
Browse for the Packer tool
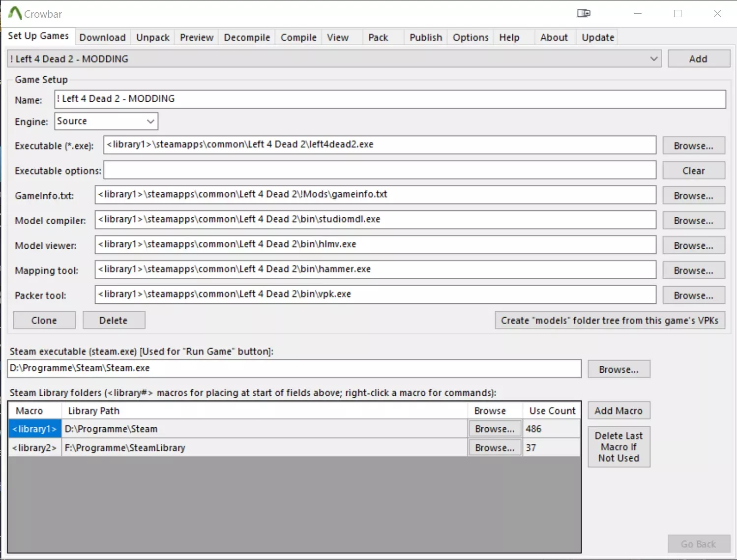693,295
